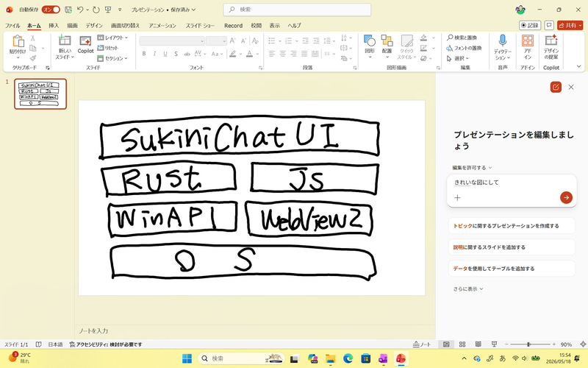Expand さらに表示 show more

[x=468, y=289]
